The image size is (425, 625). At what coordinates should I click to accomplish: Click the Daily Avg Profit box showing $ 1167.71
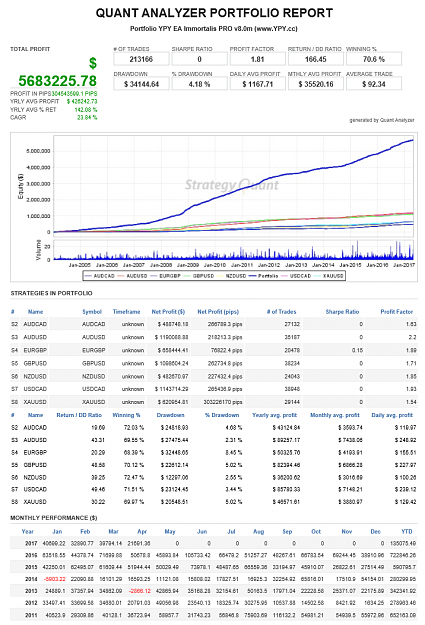[x=258, y=84]
